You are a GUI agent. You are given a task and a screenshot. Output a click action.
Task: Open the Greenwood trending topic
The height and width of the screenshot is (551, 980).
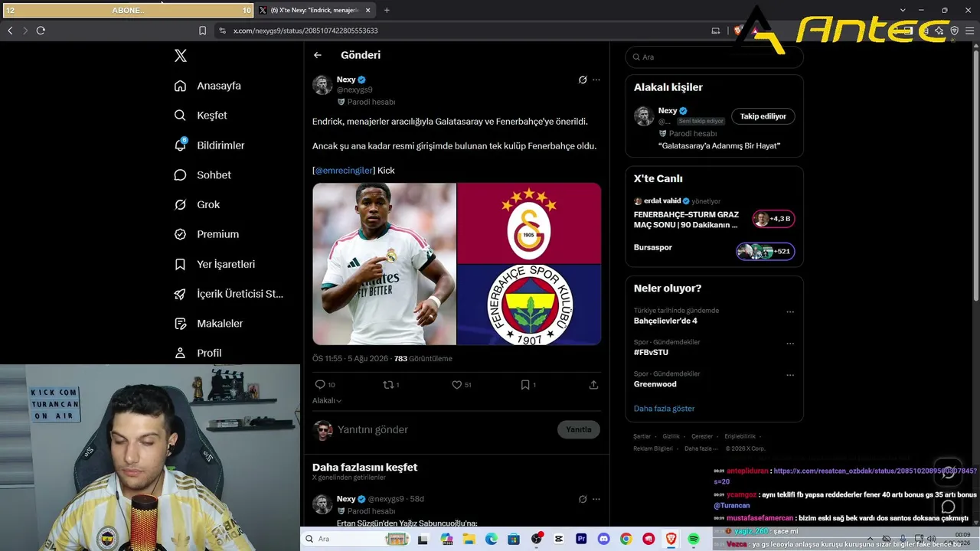(x=655, y=384)
